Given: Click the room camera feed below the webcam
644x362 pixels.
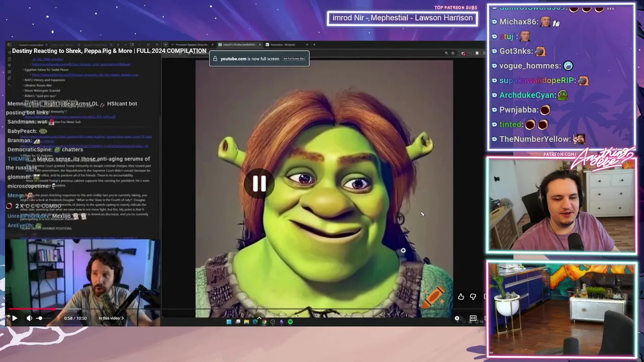Looking at the screenshot, I should (x=561, y=309).
